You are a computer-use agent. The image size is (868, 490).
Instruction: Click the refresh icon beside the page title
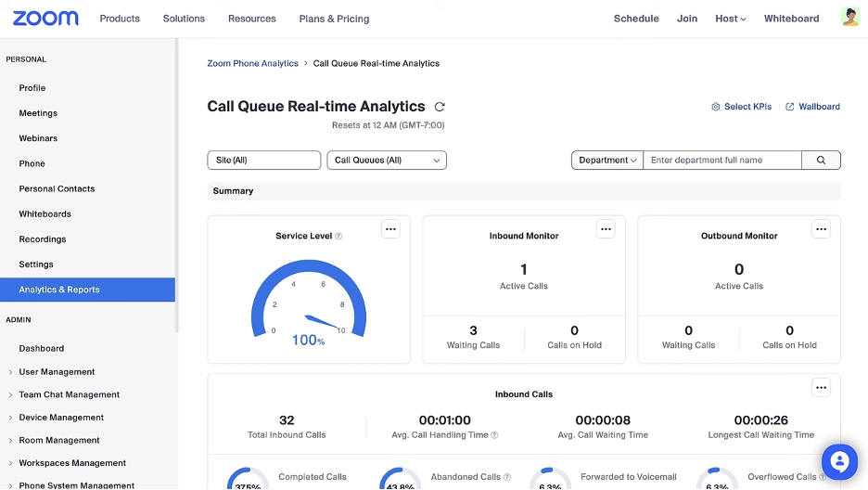click(440, 107)
